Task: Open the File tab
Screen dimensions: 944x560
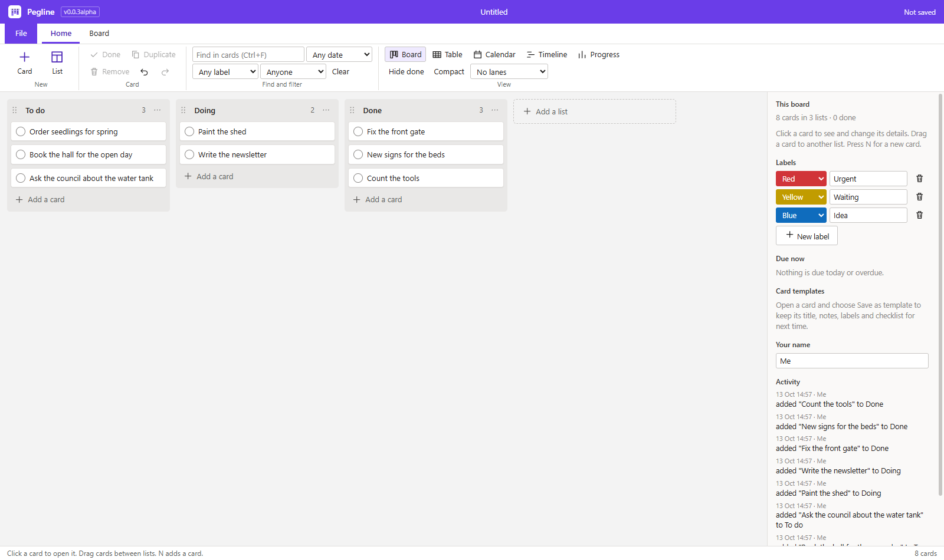Action: click(x=21, y=34)
